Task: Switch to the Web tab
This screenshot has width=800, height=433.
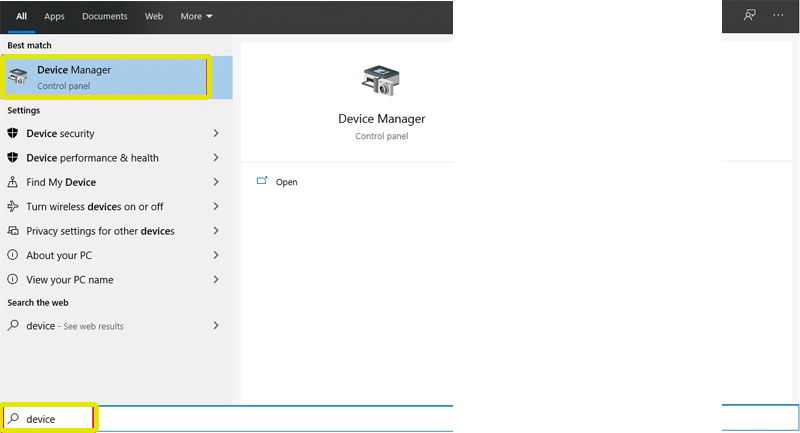Action: (x=154, y=16)
